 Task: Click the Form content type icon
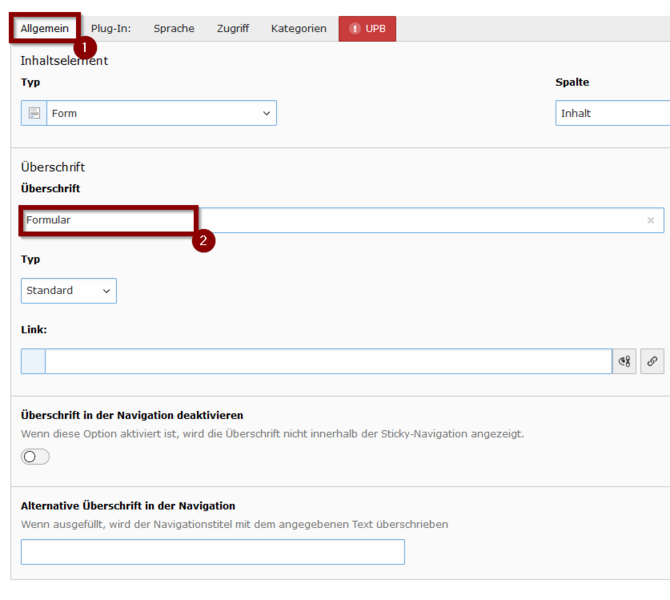[x=34, y=113]
